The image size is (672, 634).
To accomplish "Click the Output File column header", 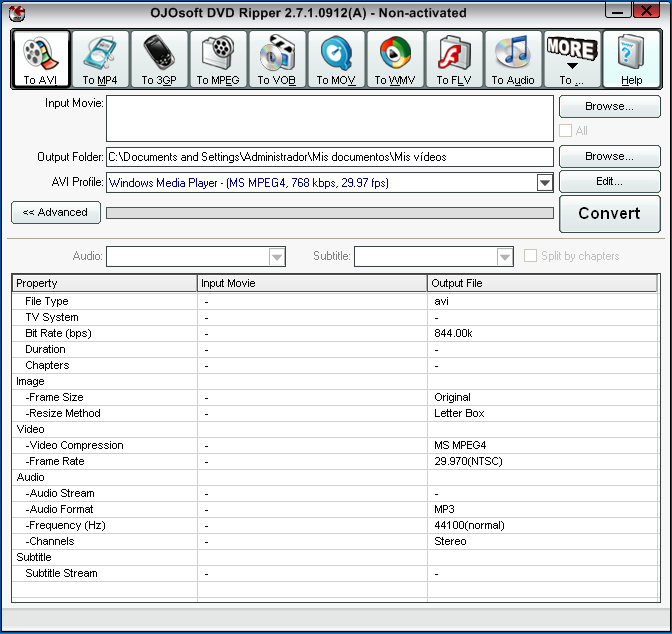I will 542,283.
